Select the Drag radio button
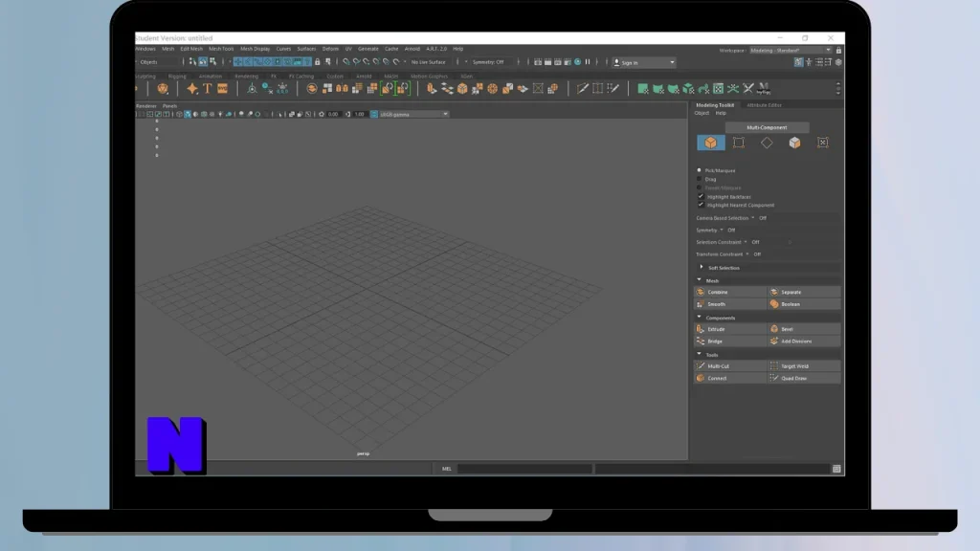Image resolution: width=980 pixels, height=551 pixels. tap(700, 179)
